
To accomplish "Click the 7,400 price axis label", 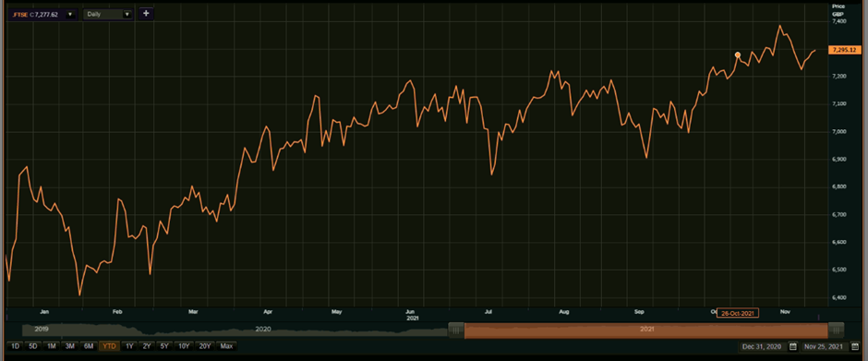I will [x=839, y=21].
